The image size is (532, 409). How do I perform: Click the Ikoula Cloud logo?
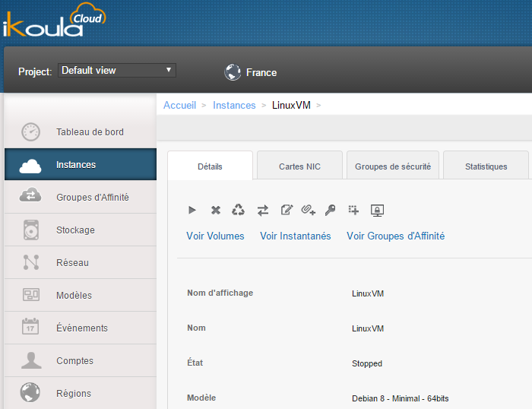pyautogui.click(x=54, y=20)
